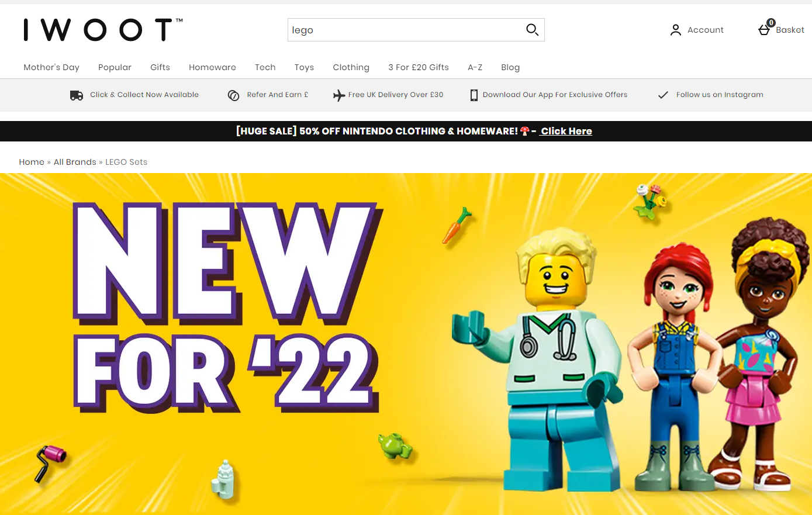Expand the Clothing category menu
Viewport: 812px width, 515px height.
351,67
